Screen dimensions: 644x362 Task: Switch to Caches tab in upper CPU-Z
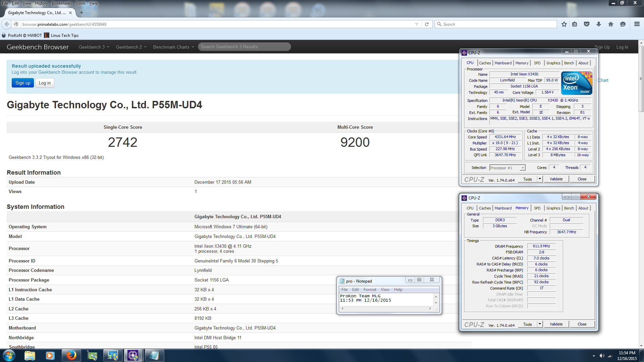pos(485,63)
